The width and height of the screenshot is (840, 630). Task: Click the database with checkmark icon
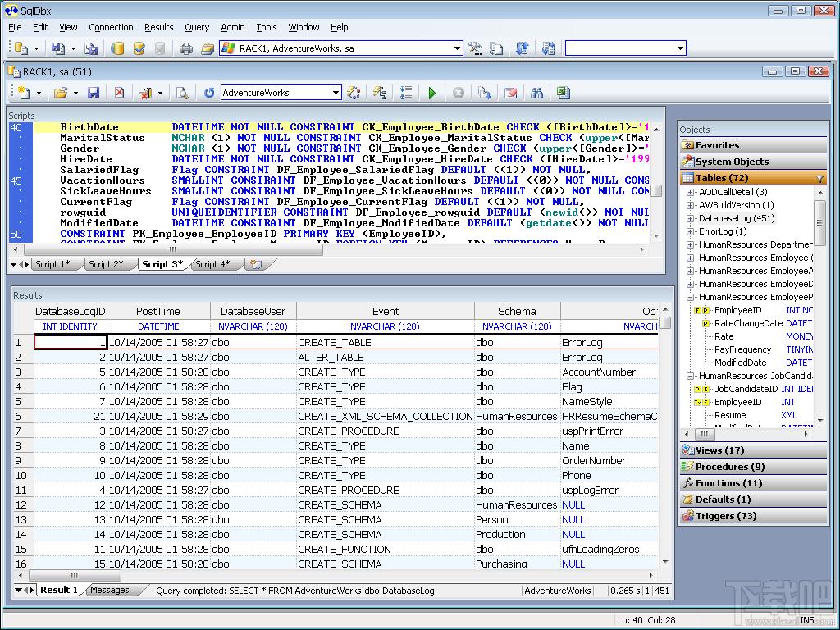pyautogui.click(x=139, y=48)
